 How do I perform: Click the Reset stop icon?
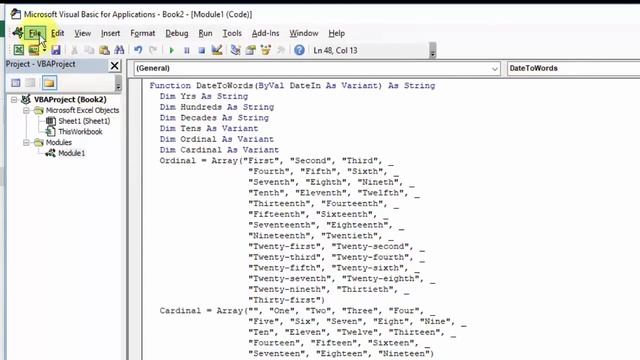pyautogui.click(x=202, y=50)
